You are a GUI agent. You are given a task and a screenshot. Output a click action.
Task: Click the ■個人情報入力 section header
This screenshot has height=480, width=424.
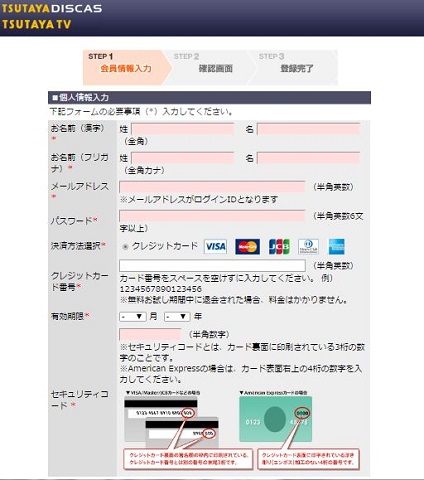coord(209,98)
